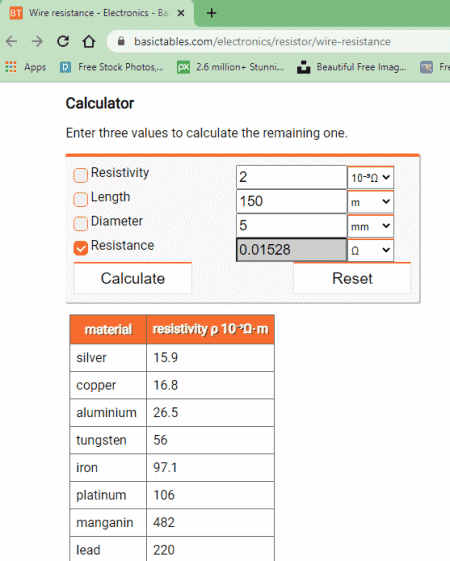The height and width of the screenshot is (561, 450).
Task: Open the Beautiful Free Images bookmark
Action: 352,67
